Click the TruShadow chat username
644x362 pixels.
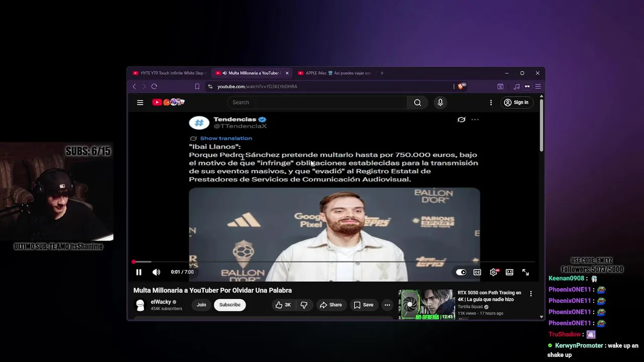pos(565,334)
